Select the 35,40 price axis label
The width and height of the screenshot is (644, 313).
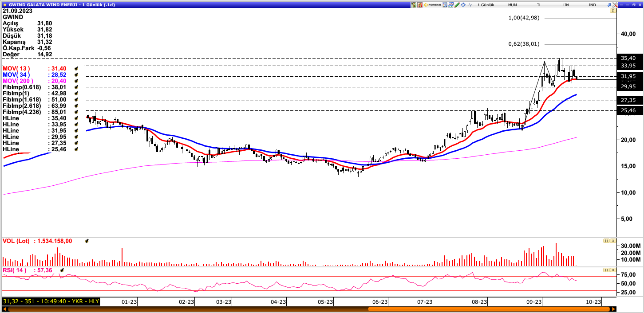pyautogui.click(x=628, y=58)
